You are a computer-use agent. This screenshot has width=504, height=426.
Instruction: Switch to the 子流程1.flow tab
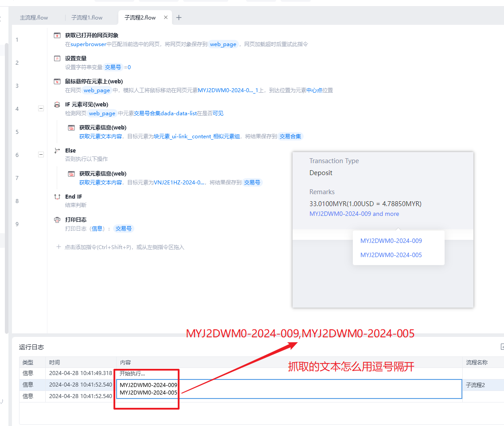tap(87, 18)
